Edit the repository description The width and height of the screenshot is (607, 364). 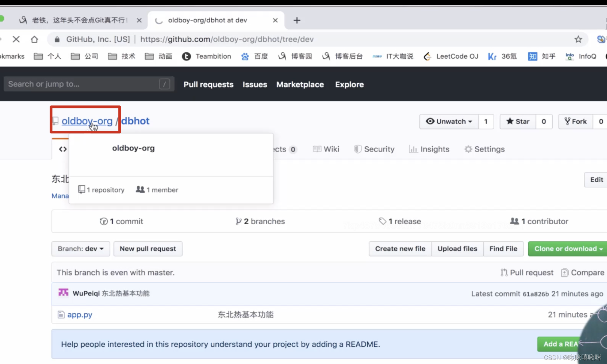pyautogui.click(x=596, y=180)
